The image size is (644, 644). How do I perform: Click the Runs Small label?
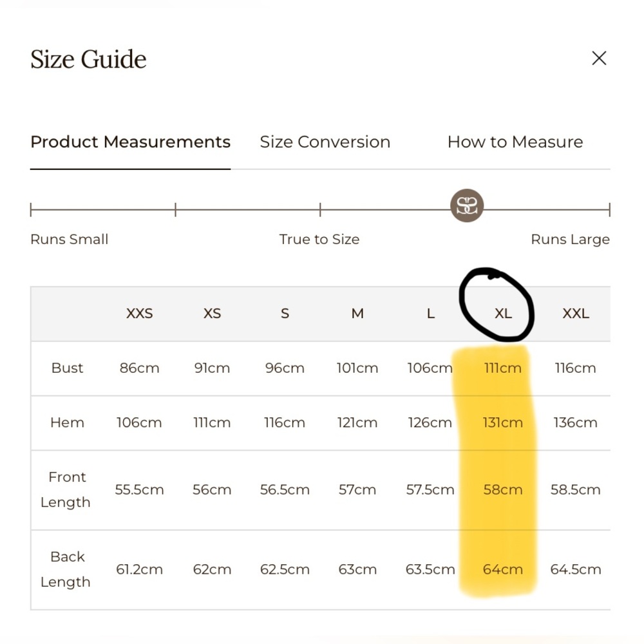tap(69, 240)
